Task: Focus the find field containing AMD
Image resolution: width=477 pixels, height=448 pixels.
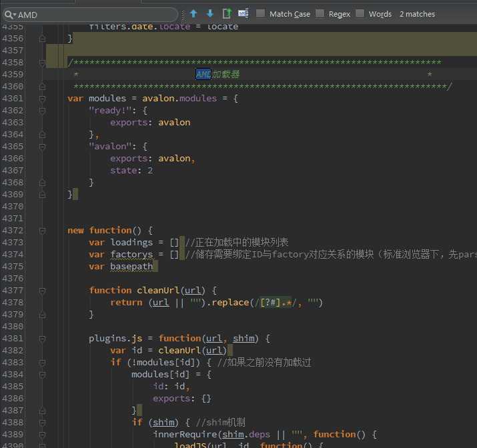Action: (90, 15)
